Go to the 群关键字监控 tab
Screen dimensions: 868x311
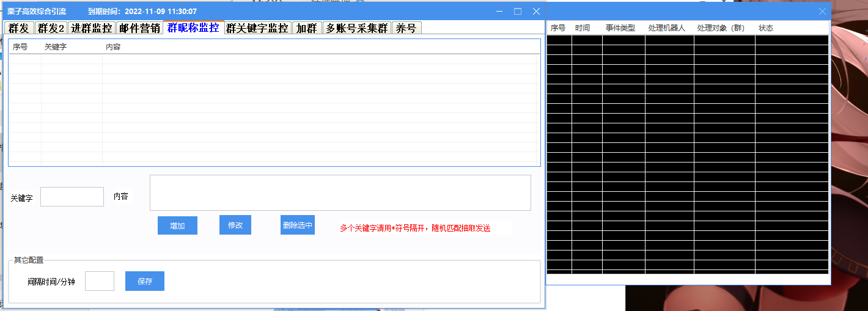tap(257, 28)
